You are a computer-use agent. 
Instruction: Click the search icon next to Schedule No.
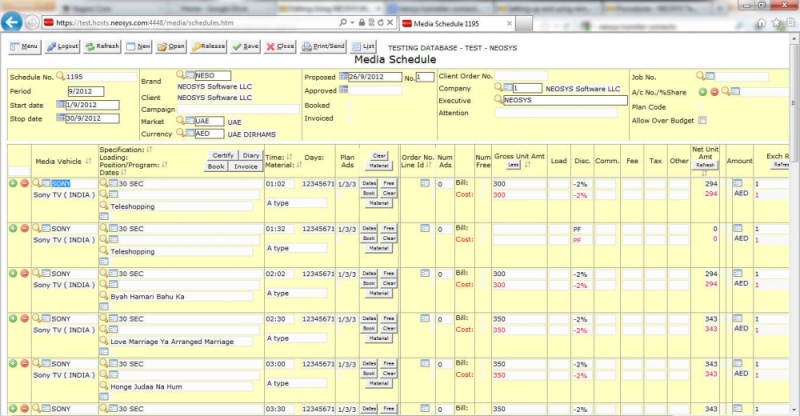pyautogui.click(x=60, y=76)
